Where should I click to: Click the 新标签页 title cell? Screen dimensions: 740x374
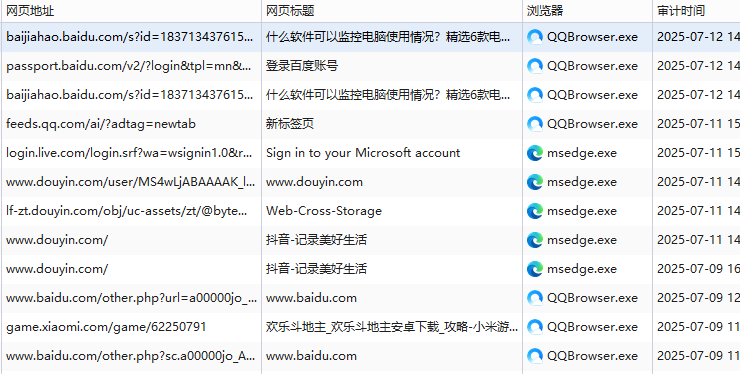pyautogui.click(x=290, y=124)
